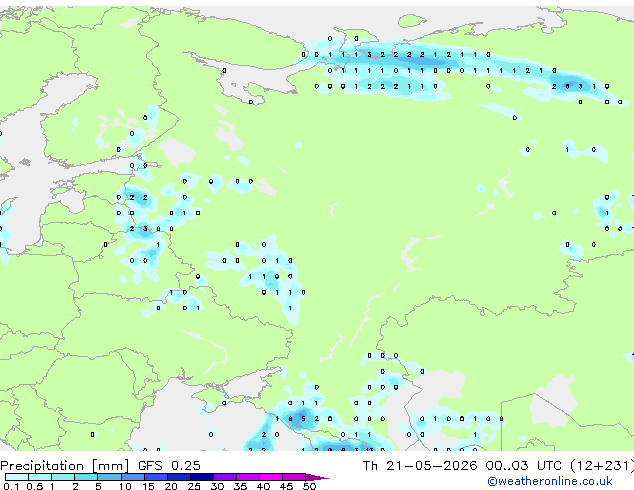Image resolution: width=634 pixels, height=490 pixels.
Task: Pick the dark blue legend swatch between 25 and 30
Action: pos(202,477)
